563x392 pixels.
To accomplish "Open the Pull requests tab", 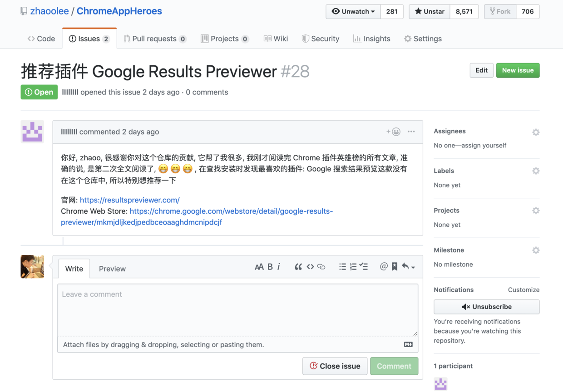I will [x=155, y=39].
